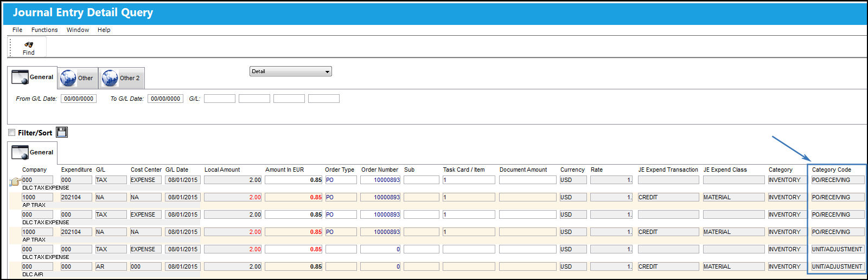This screenshot has height=280, width=868.
Task: Click Task Card / Item column header
Action: click(x=464, y=170)
